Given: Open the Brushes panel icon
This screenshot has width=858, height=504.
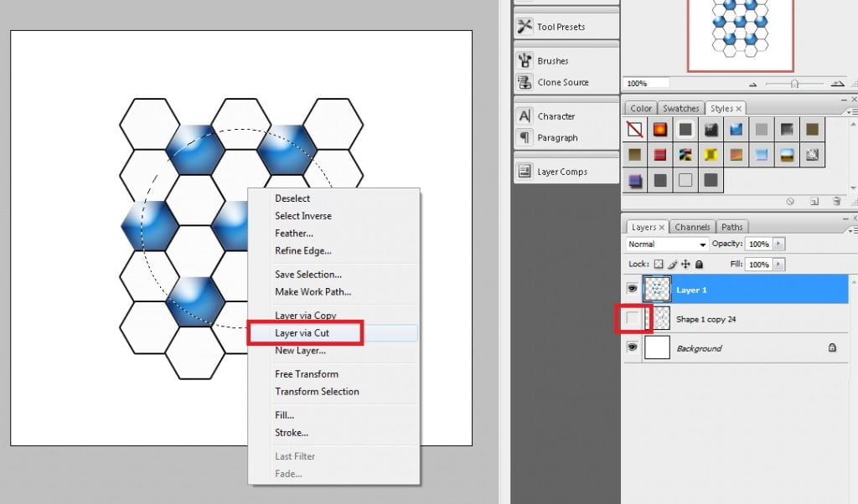Looking at the screenshot, I should pos(525,60).
